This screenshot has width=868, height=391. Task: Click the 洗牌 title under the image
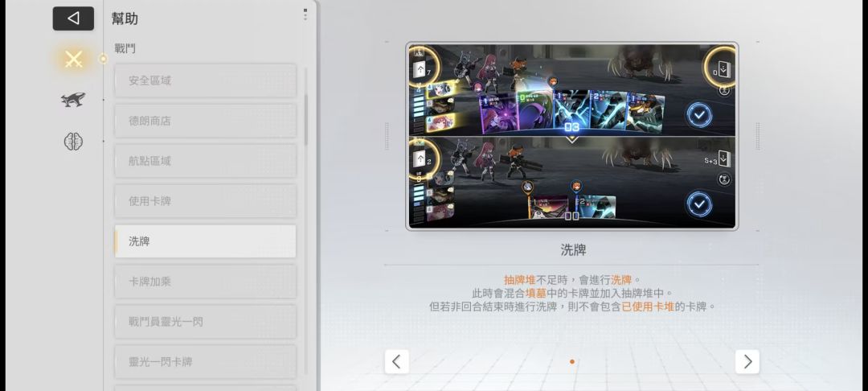(573, 249)
